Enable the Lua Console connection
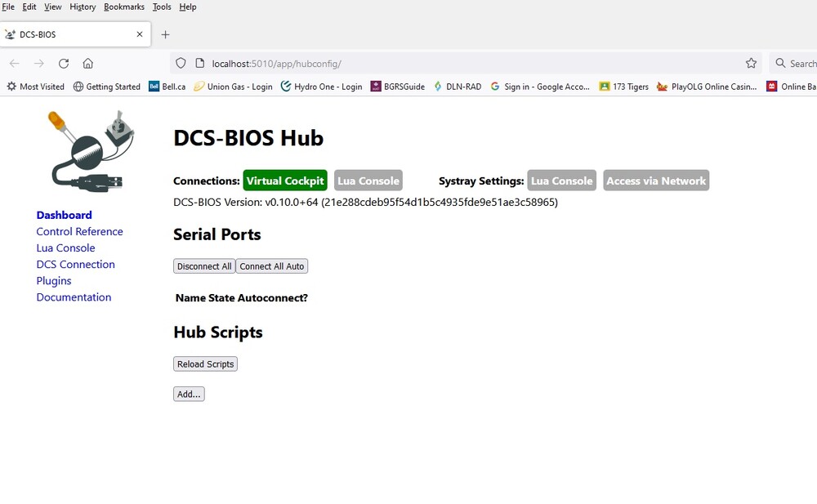This screenshot has width=817, height=504. (368, 180)
